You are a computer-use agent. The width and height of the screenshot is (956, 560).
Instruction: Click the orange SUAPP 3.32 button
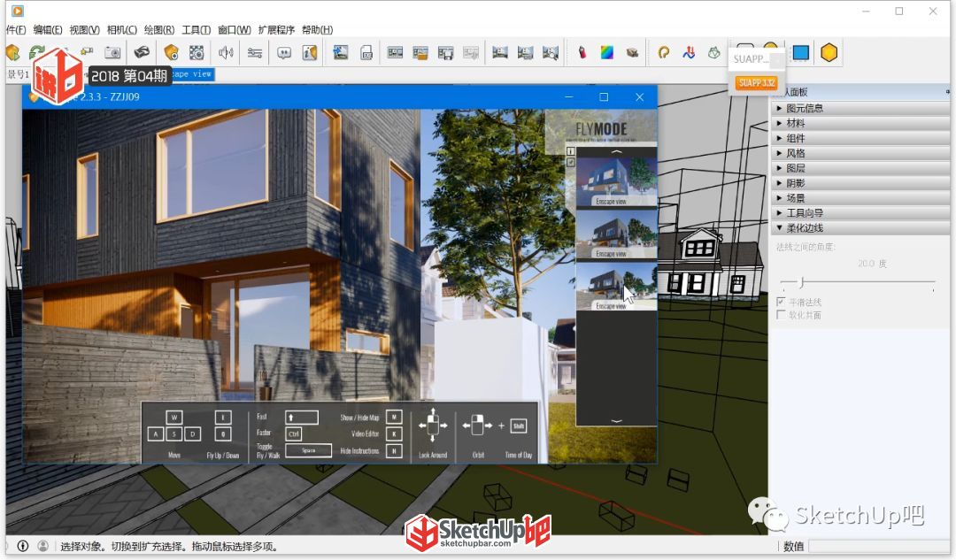756,82
